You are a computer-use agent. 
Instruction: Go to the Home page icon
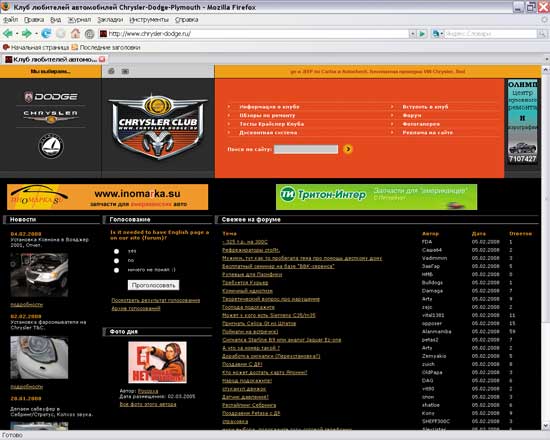[75, 34]
